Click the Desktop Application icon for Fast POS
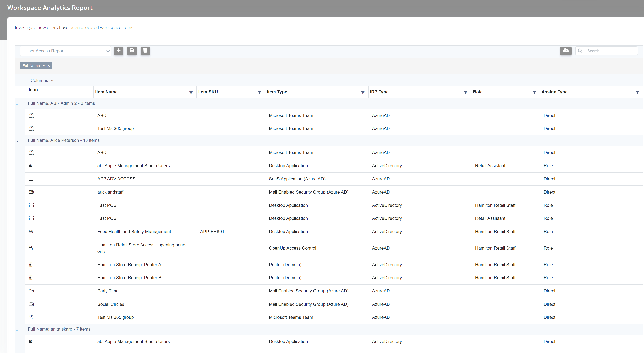The height and width of the screenshot is (353, 644). coord(31,205)
